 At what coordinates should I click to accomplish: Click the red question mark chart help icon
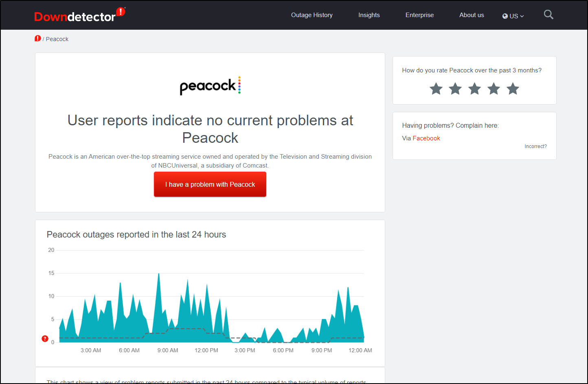click(x=45, y=339)
